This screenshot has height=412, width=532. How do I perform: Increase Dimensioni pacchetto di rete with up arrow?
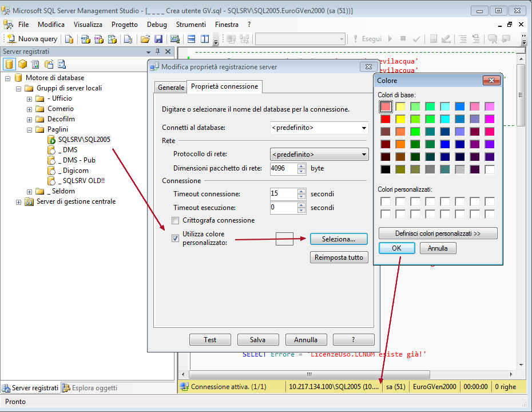(x=301, y=165)
